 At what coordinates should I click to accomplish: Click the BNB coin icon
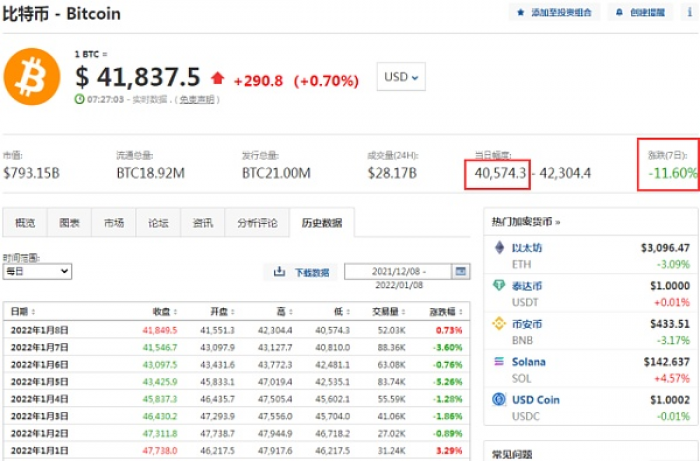click(499, 324)
